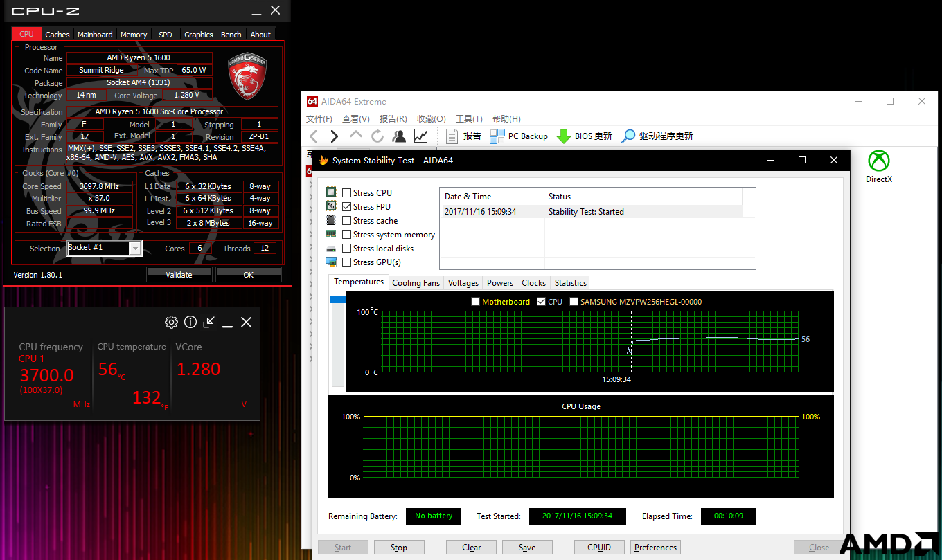Screen dimensions: 942x560
Task: Click the Stress cache chip icon
Action: 331,220
